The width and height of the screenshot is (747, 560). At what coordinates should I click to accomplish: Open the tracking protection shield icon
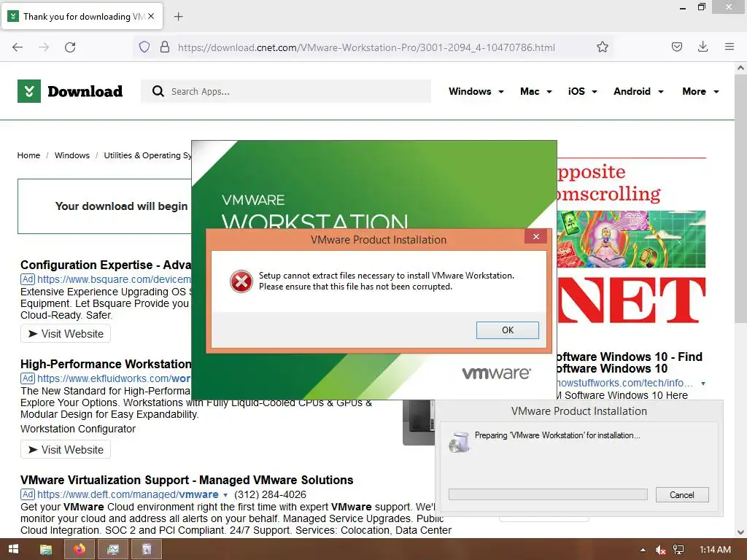[144, 47]
